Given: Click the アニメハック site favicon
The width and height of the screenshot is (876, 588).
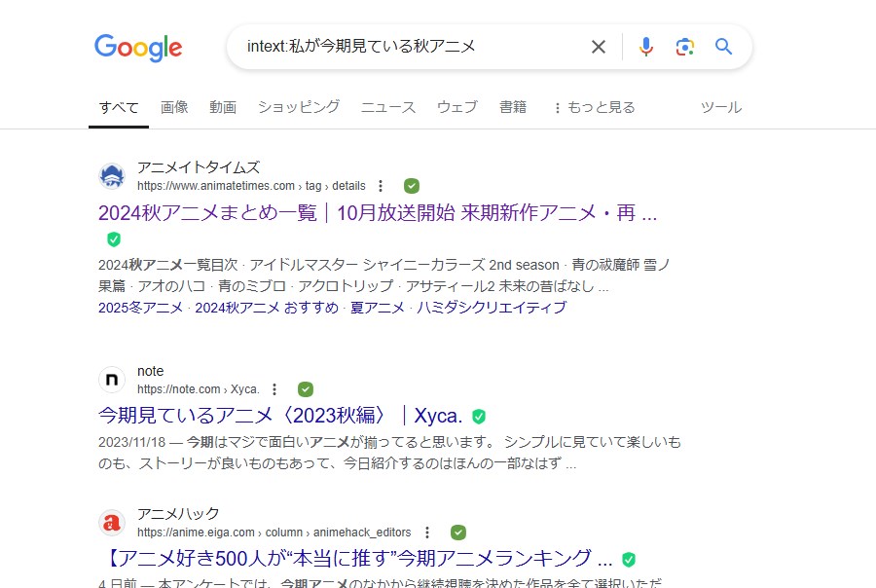Looking at the screenshot, I should pyautogui.click(x=112, y=523).
